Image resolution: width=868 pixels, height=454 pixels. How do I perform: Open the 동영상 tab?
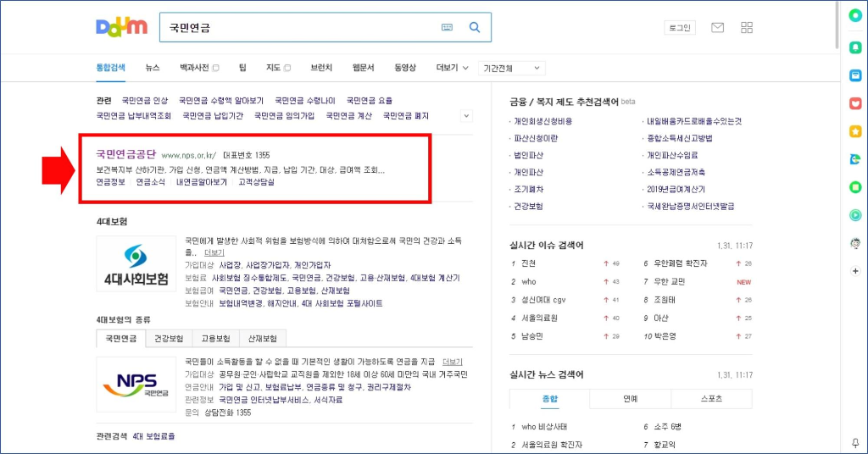[405, 68]
